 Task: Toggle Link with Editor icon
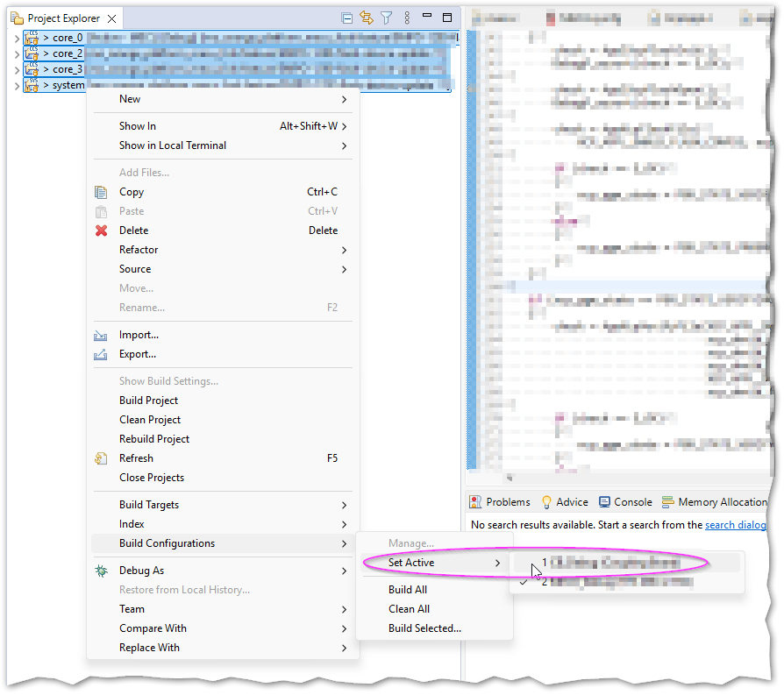[x=367, y=18]
